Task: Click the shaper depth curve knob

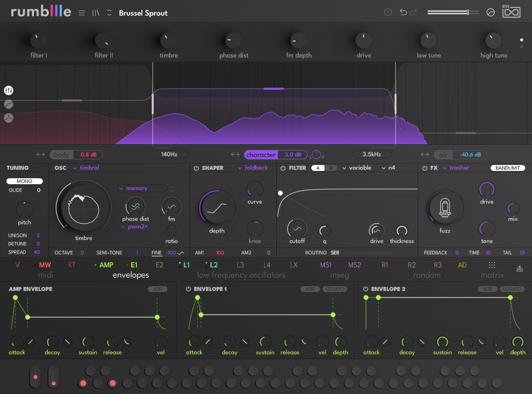Action: (217, 208)
